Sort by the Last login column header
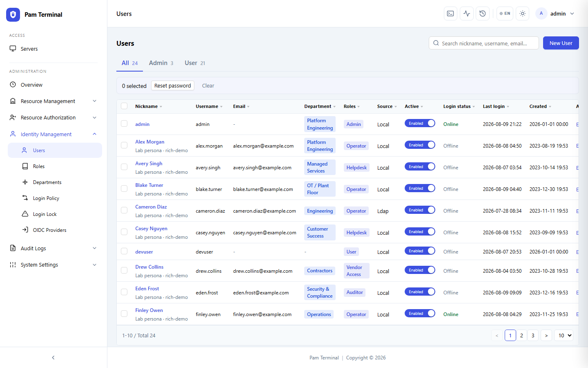The image size is (588, 368). point(496,106)
